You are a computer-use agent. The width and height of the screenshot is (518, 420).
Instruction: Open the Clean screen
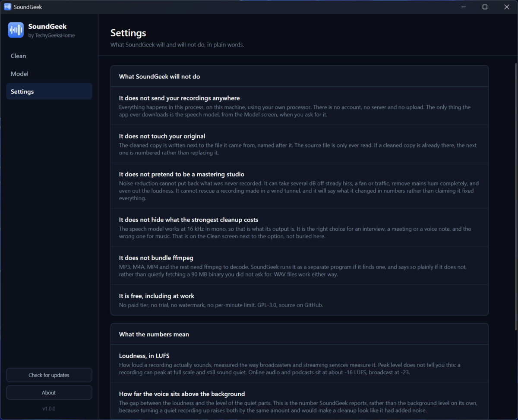pyautogui.click(x=49, y=56)
